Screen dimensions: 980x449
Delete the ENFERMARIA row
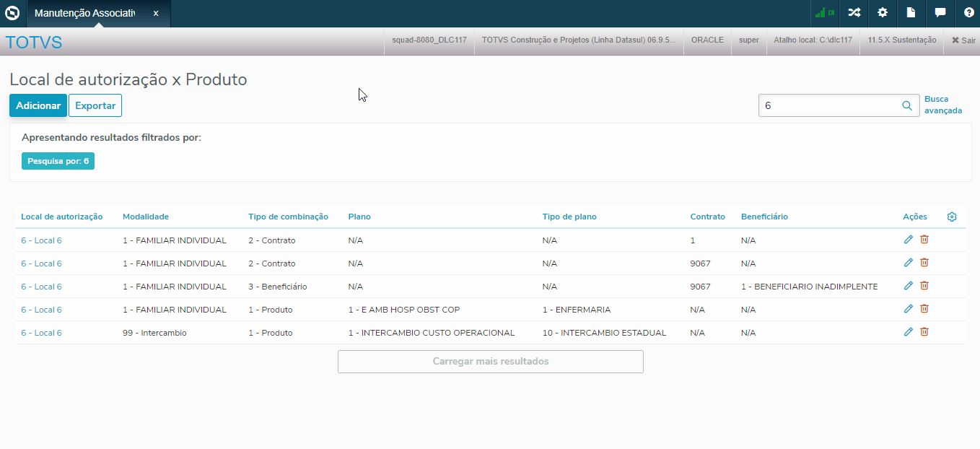(924, 309)
